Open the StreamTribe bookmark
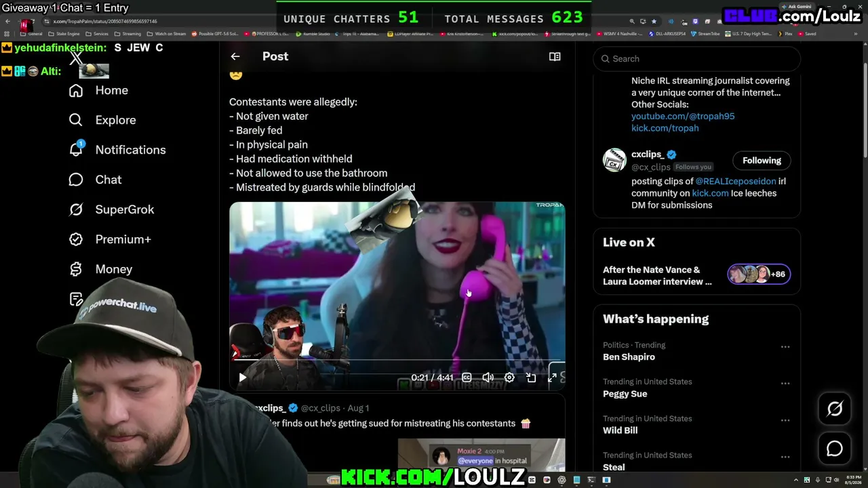The image size is (868, 488). point(706,33)
